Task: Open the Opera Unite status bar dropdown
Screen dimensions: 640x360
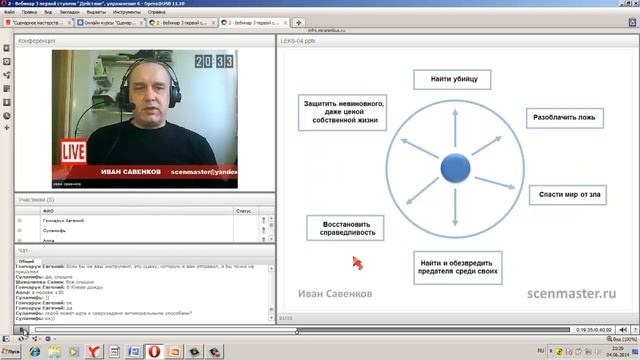Action: coord(36,339)
